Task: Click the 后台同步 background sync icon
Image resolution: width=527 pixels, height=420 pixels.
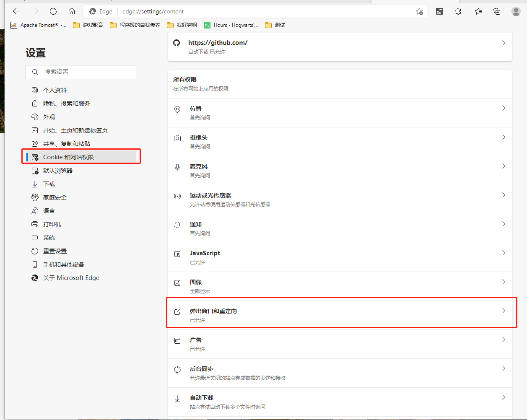Action: coord(177,369)
